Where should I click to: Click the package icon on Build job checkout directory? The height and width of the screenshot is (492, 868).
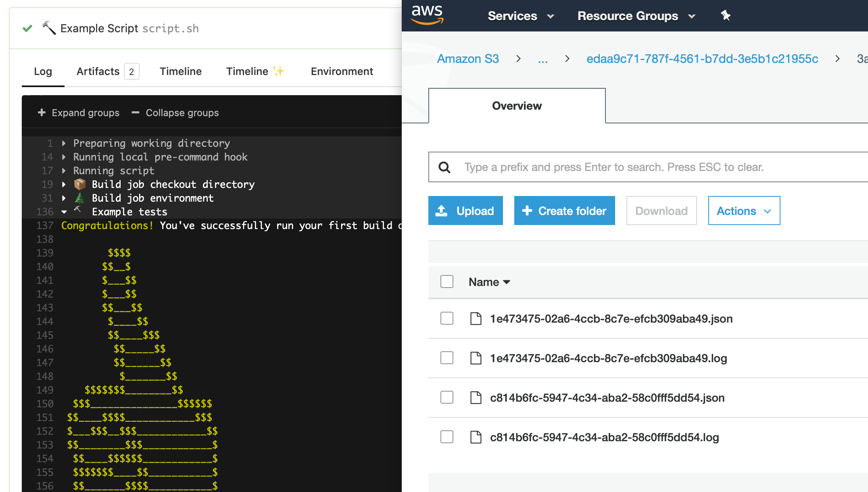(79, 184)
